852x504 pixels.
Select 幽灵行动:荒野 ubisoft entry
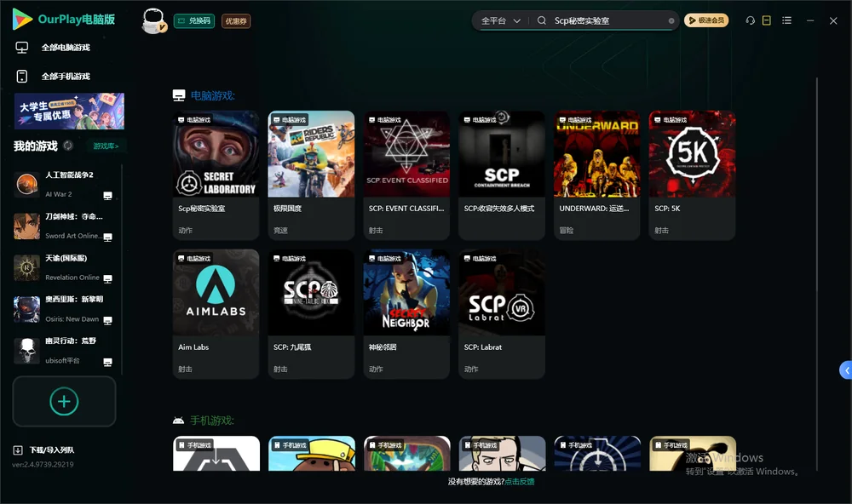click(64, 351)
